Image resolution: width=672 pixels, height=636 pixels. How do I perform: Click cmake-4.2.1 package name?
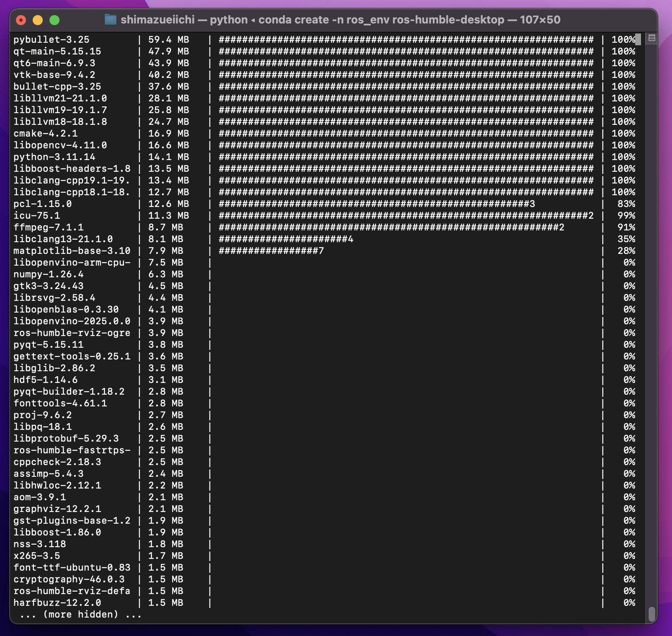click(45, 133)
